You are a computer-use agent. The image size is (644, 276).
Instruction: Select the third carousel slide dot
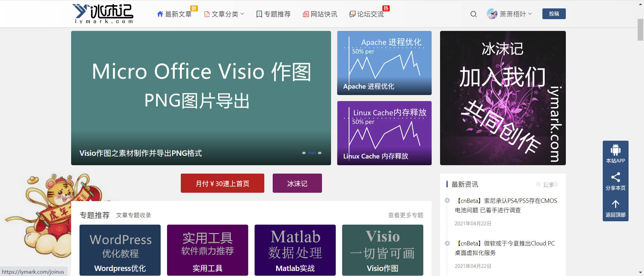click(x=320, y=153)
